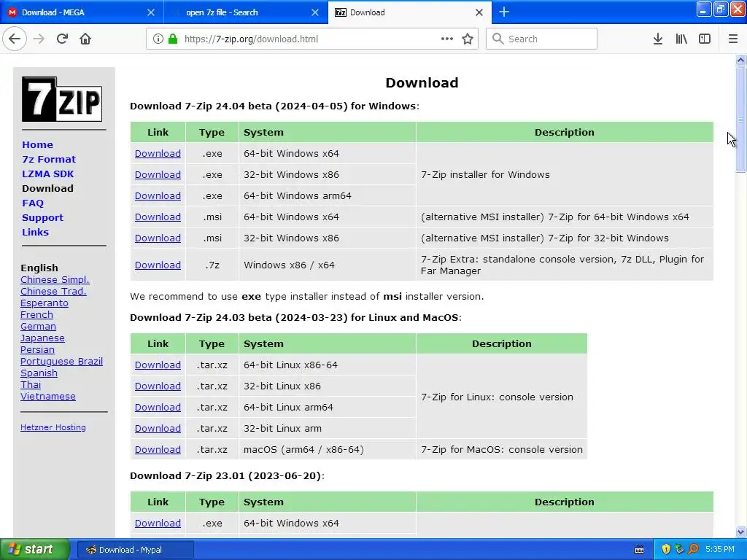The image size is (747, 560).
Task: Download .tar.xz for 64-bit Linux x86-64
Action: [158, 365]
